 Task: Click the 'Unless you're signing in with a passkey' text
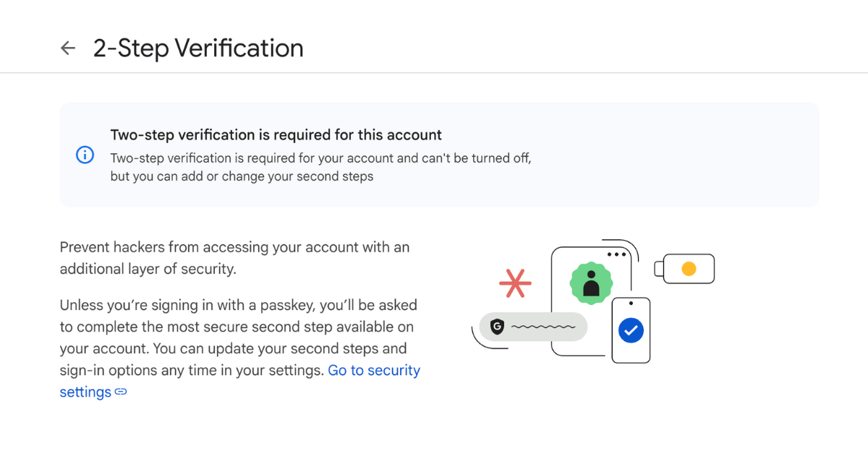[x=238, y=305]
